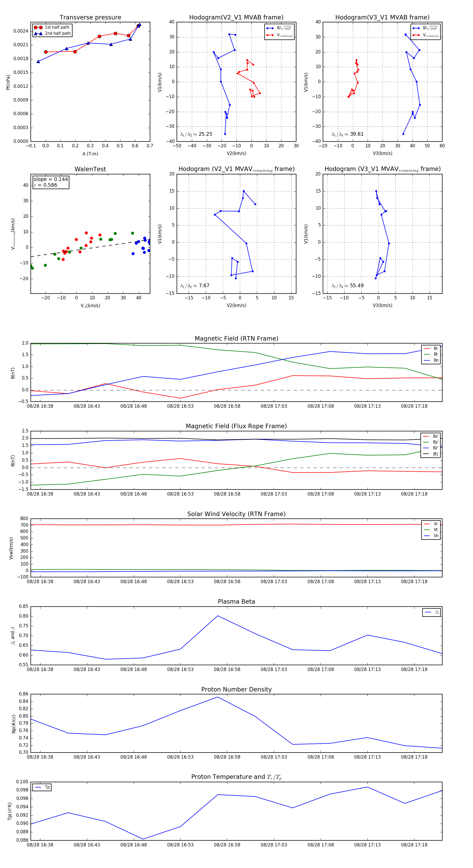The image size is (473, 868).
Task: Click "V3(km/s)" label under MVAB V3_V1 hodogram
Action: tap(382, 153)
